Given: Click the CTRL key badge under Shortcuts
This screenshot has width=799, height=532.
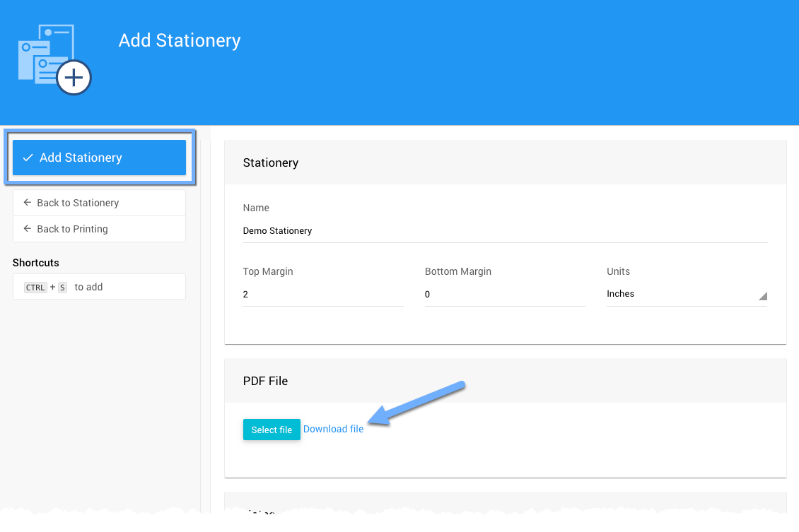Looking at the screenshot, I should point(35,288).
